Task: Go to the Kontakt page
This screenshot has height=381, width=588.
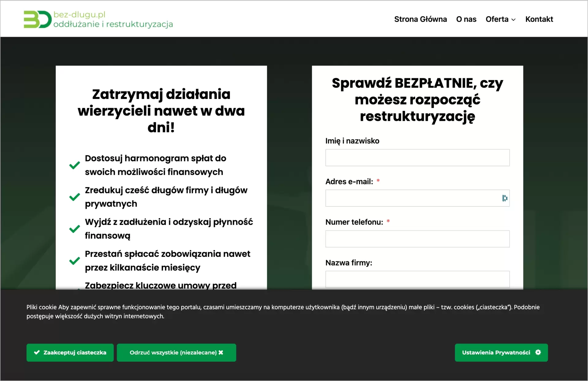Action: (539, 19)
